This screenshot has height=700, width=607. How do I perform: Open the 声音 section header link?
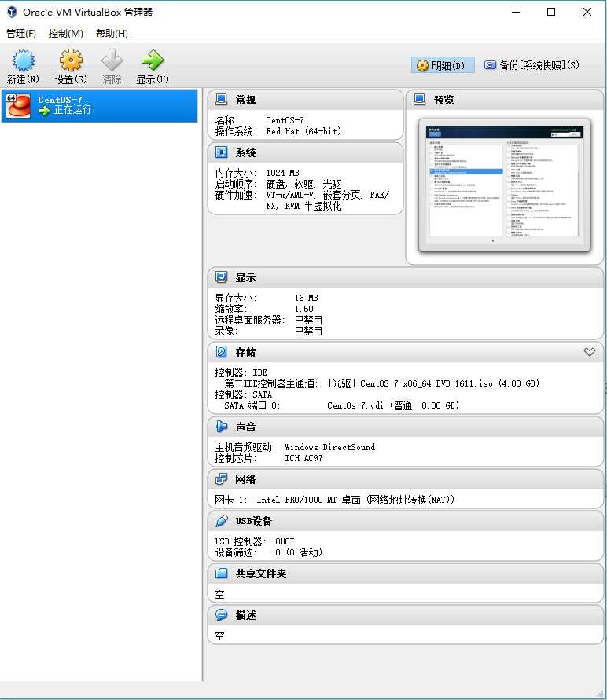pyautogui.click(x=245, y=427)
